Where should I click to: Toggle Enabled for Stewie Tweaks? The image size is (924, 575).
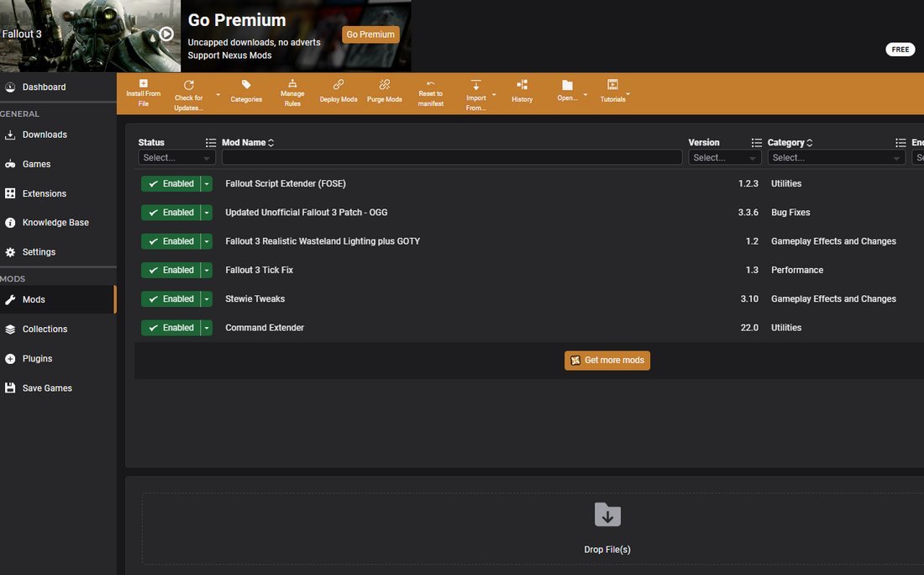coord(171,299)
